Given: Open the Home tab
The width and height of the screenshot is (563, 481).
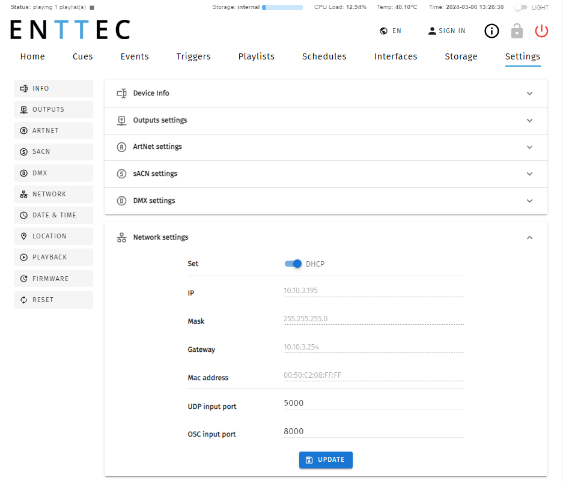Looking at the screenshot, I should (x=32, y=56).
